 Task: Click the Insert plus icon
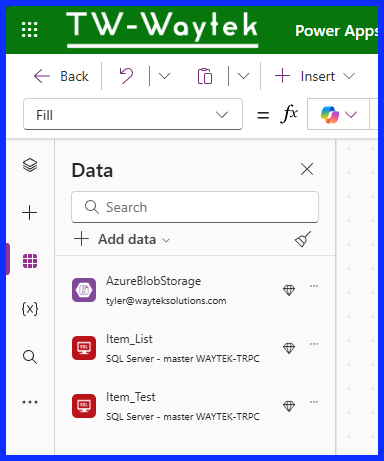pos(282,76)
